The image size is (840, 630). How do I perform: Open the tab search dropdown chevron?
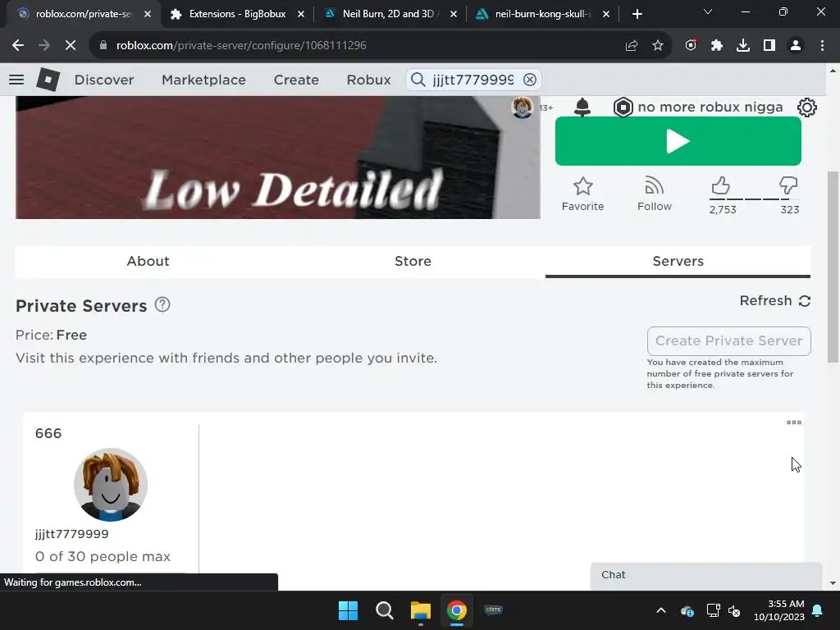click(x=708, y=11)
